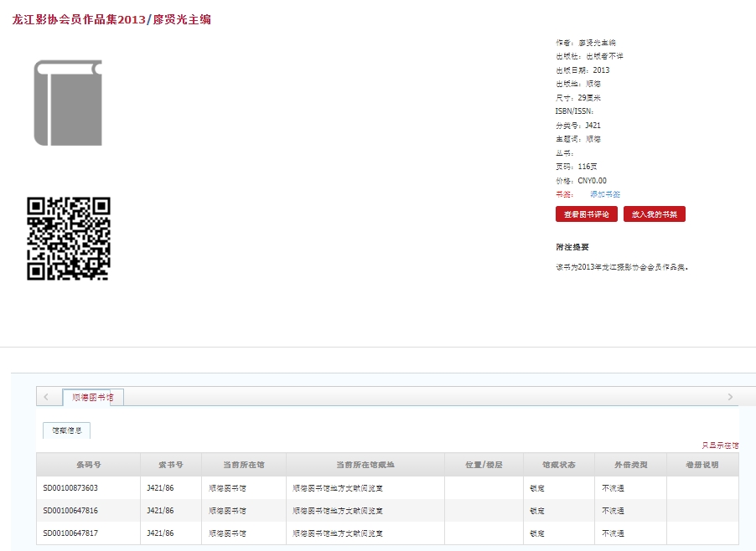Click the gray book cover placeholder icon
Screen dimensions: 756x551
(x=68, y=103)
